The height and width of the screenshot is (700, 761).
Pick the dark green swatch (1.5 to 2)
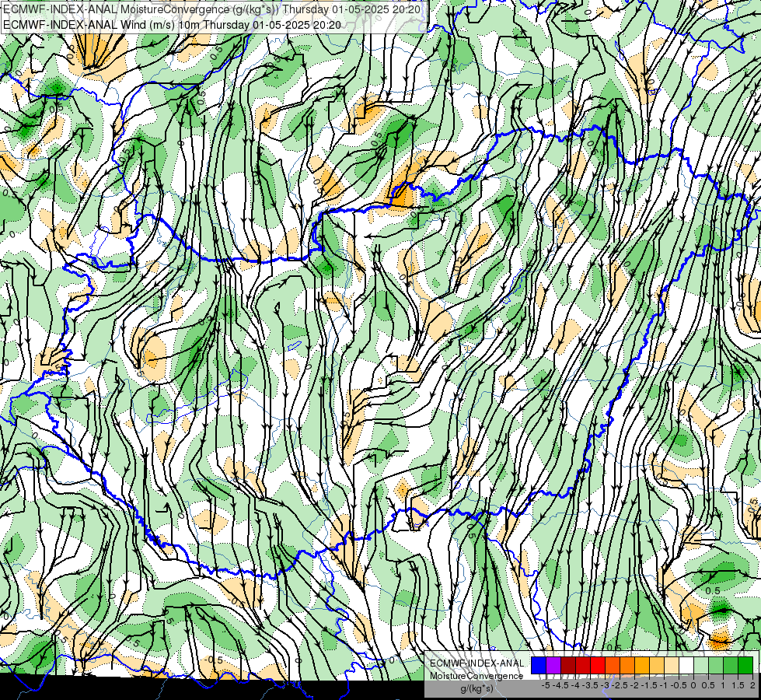pyautogui.click(x=745, y=665)
